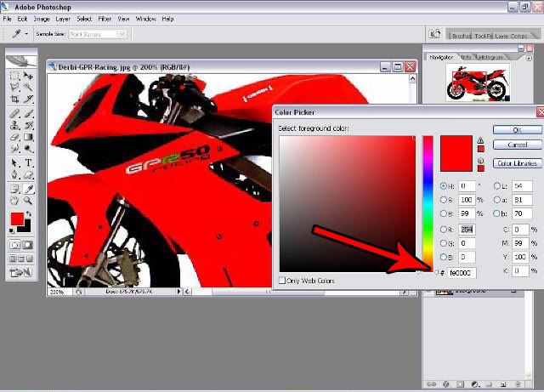Click the vertical hue slider bar

(x=428, y=204)
